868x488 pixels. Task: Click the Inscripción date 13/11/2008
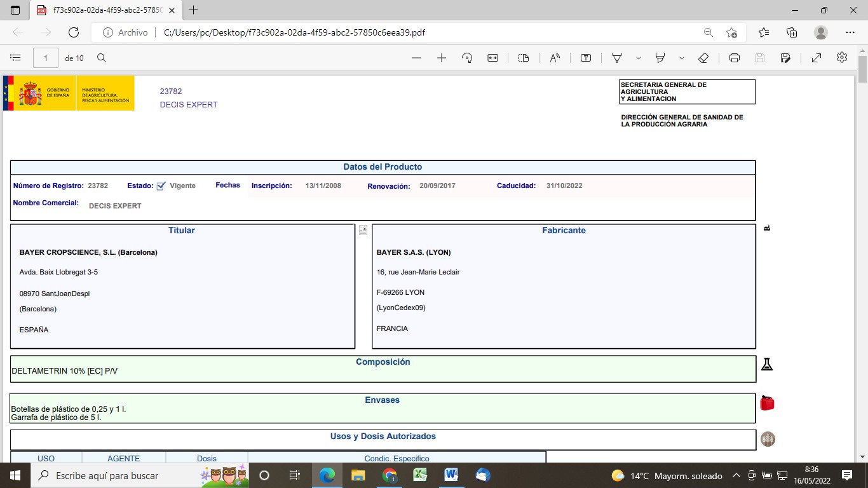point(323,186)
